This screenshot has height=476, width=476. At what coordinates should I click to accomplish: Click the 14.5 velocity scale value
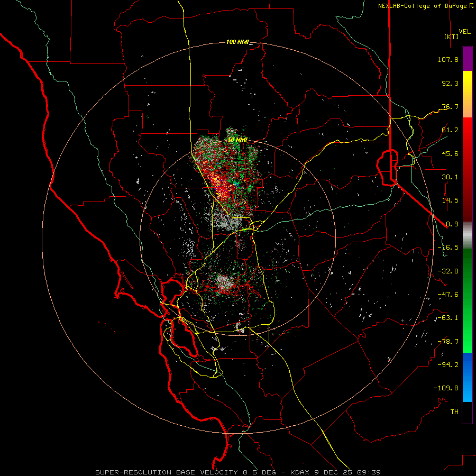[x=450, y=200]
